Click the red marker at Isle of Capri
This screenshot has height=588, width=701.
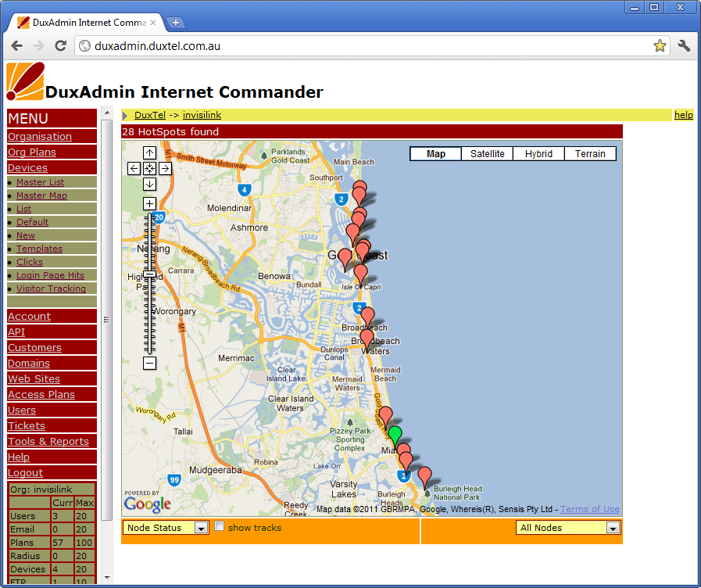(360, 274)
